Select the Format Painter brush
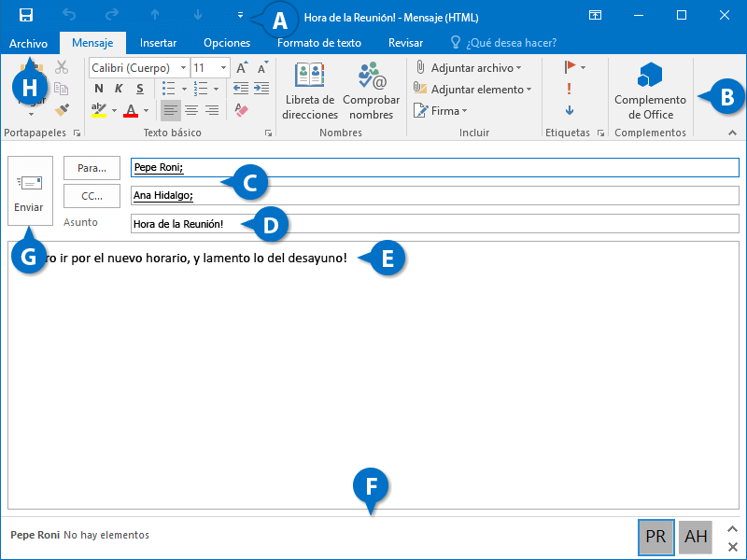 [x=62, y=110]
